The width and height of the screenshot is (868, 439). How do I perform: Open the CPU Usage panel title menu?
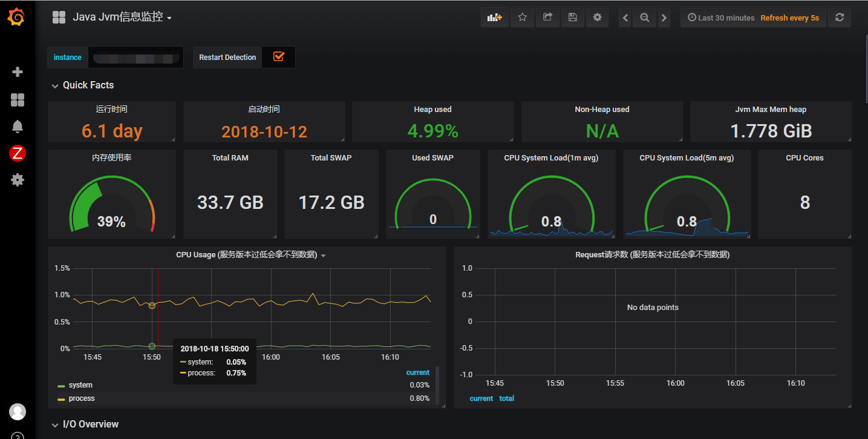pyautogui.click(x=250, y=255)
